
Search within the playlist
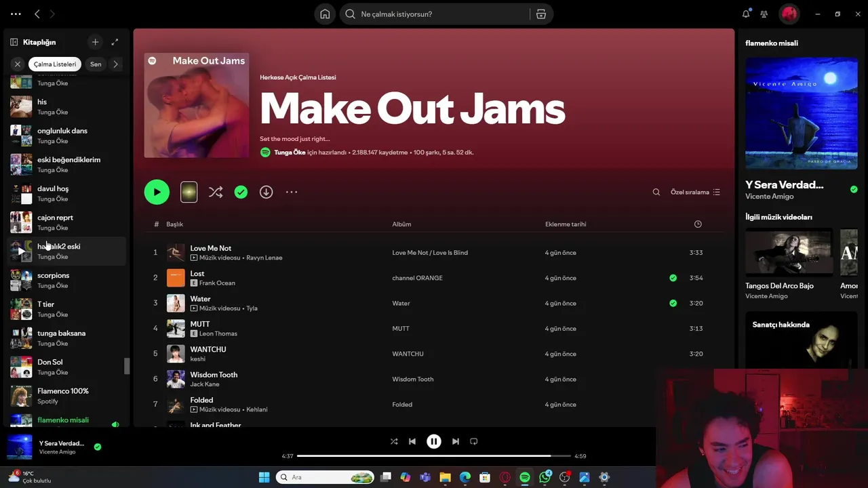point(656,192)
